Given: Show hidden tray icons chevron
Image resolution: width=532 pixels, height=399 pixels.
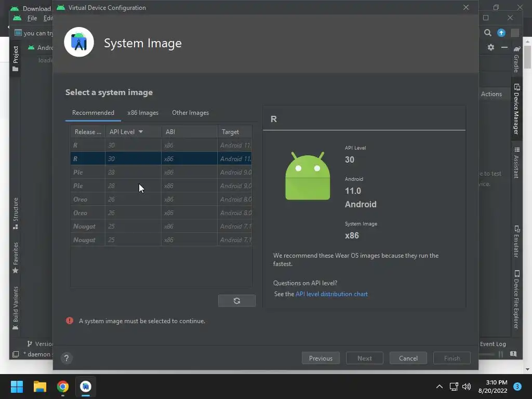Looking at the screenshot, I should click(440, 387).
